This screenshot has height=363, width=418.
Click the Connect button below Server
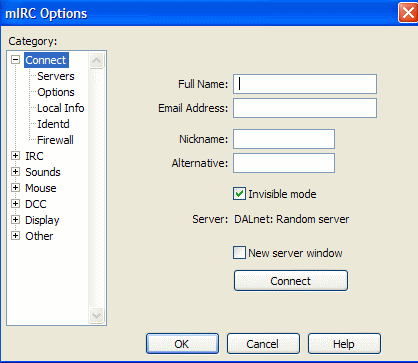tap(291, 281)
